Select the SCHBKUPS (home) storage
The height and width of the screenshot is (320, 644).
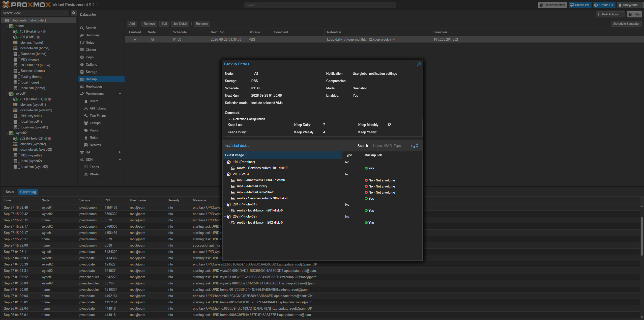pyautogui.click(x=35, y=65)
